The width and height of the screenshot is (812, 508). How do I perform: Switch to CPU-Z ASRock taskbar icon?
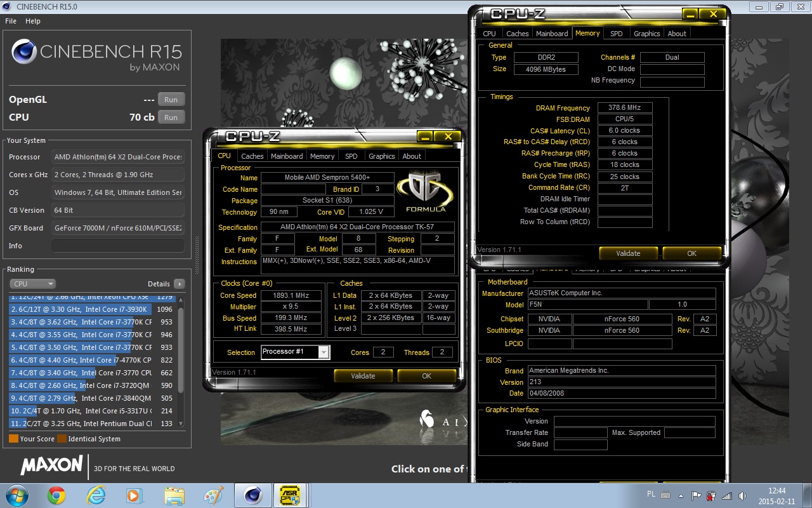click(x=291, y=495)
